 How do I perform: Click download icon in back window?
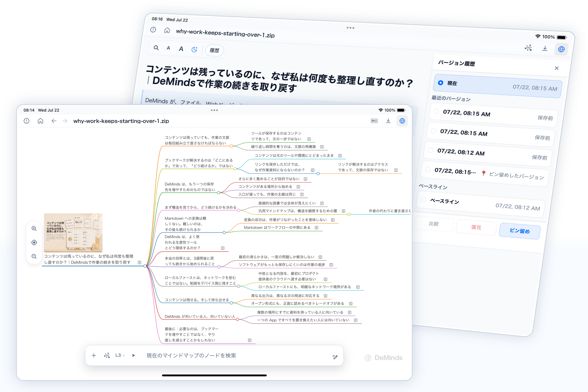(545, 48)
